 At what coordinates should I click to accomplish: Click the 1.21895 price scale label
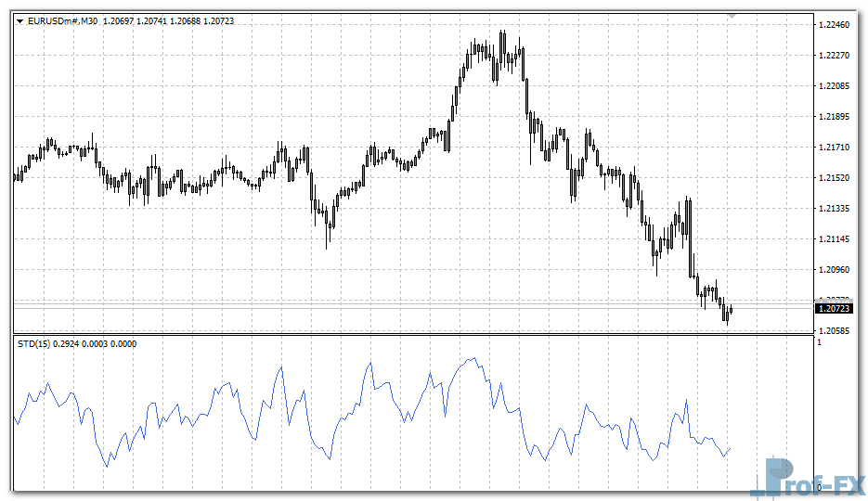tap(837, 117)
